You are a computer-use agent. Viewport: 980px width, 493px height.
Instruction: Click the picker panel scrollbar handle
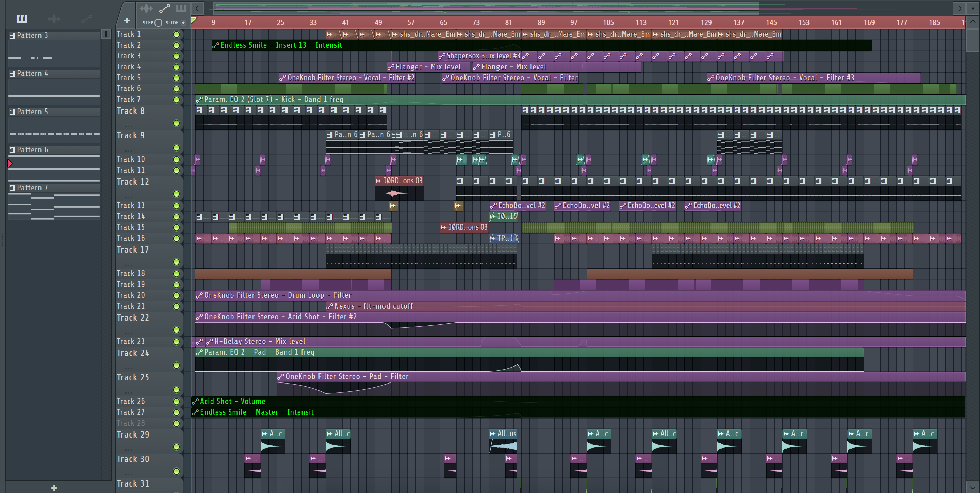point(106,34)
